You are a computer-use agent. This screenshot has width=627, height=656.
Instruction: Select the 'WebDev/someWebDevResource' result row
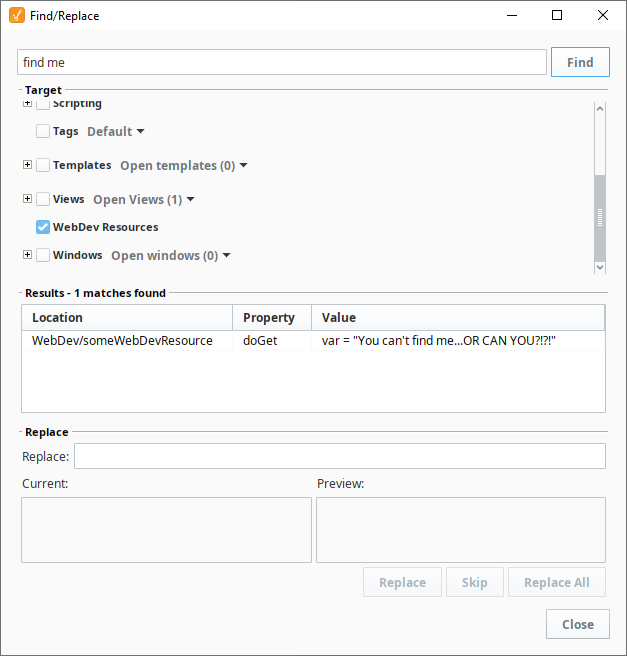(x=313, y=341)
